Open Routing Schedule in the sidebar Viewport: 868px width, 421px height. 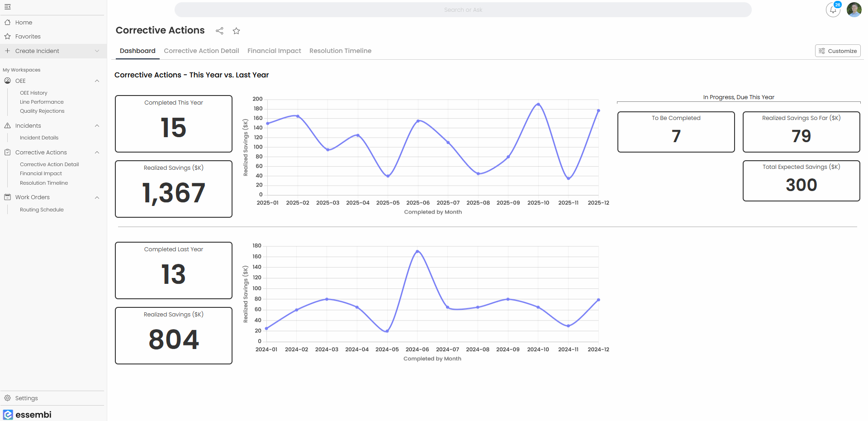pos(42,210)
